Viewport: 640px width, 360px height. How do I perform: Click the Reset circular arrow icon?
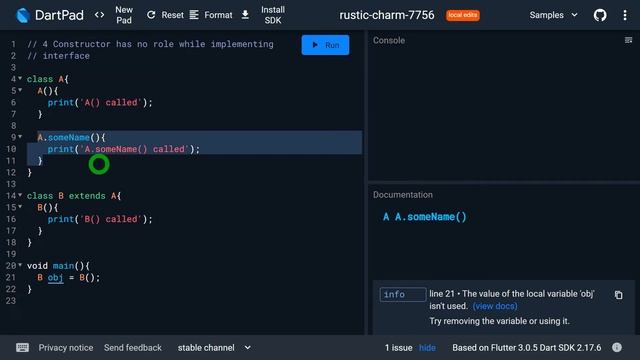(151, 15)
